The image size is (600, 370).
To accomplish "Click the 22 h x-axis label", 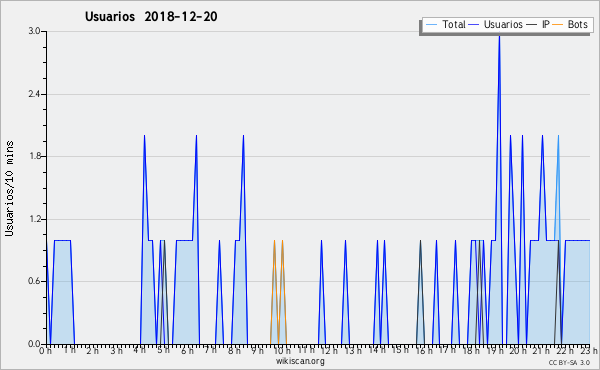I will (x=565, y=350).
